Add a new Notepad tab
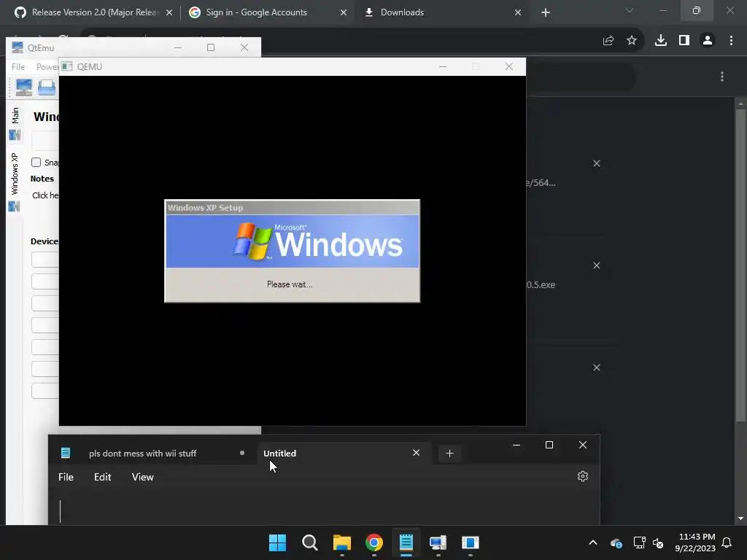This screenshot has width=747, height=560. point(449,454)
